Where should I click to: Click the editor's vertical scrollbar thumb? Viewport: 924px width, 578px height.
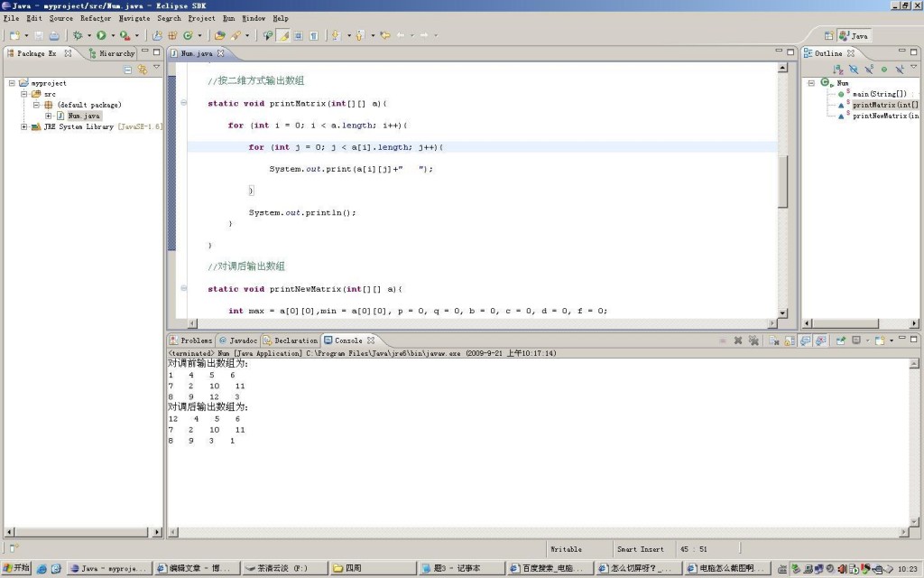[782, 181]
